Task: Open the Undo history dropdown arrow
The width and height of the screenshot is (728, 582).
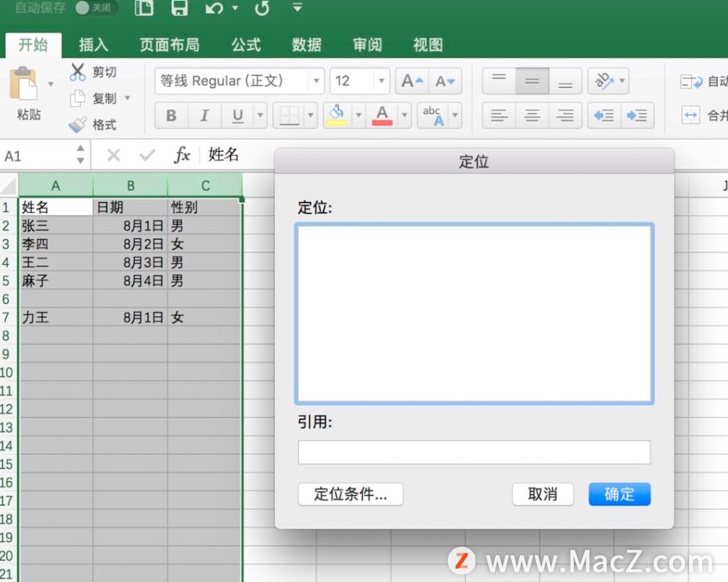Action: (235, 7)
